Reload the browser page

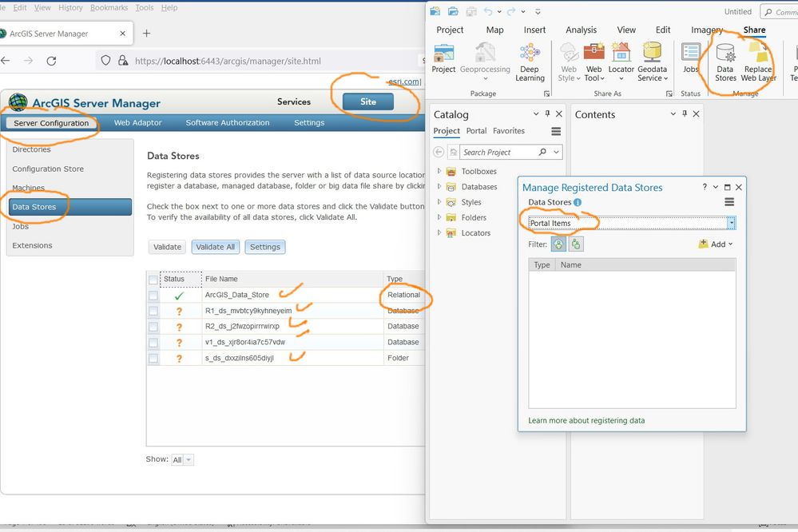click(x=51, y=61)
